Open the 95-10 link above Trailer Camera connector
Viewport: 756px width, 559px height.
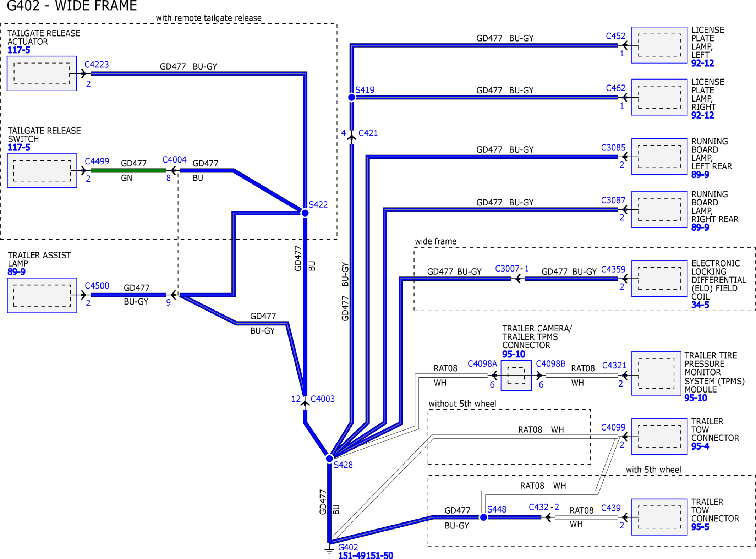tap(513, 354)
